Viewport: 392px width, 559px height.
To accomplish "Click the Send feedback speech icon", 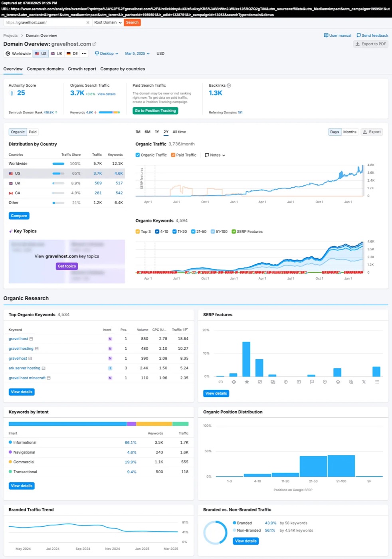I will click(358, 36).
